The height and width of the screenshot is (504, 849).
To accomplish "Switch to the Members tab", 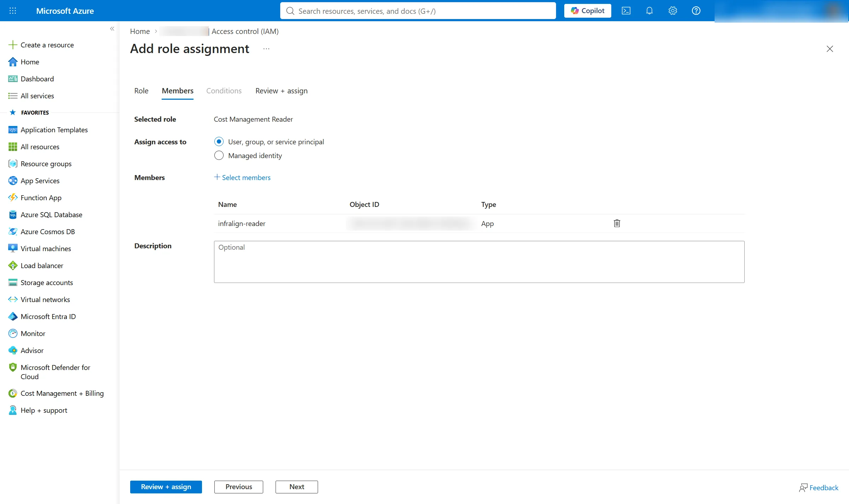I will [x=178, y=91].
